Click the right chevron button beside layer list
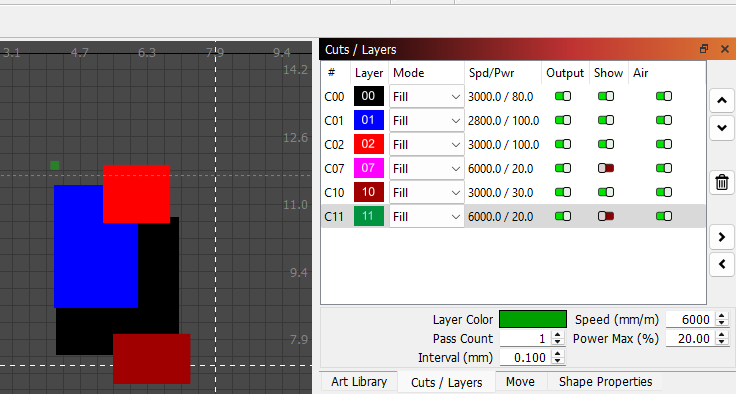The image size is (736, 394). point(722,237)
